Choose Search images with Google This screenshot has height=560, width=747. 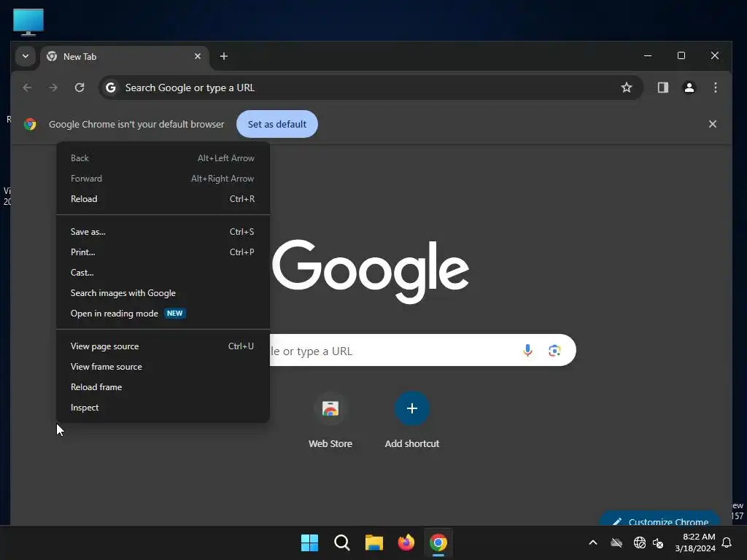[x=163, y=293]
